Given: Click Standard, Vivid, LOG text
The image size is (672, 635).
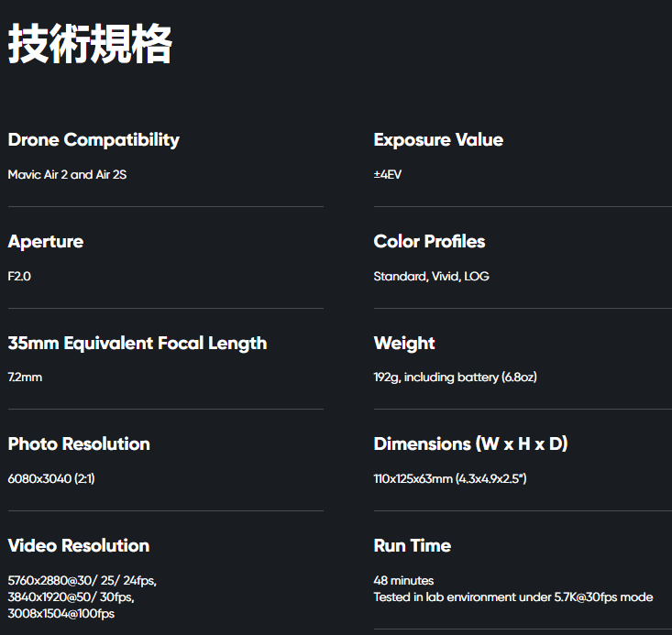Looking at the screenshot, I should [x=431, y=277].
